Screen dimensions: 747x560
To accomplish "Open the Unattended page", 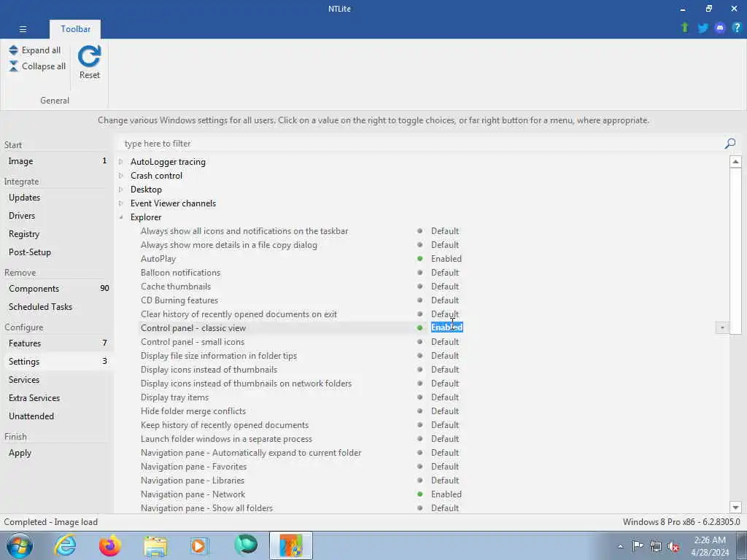I will (x=57, y=416).
